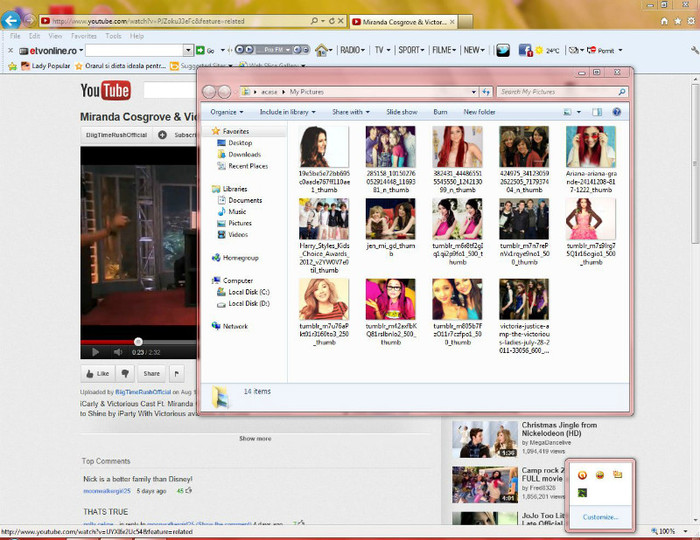
Task: Expand the Explorer address bar history dropdown
Action: 474,92
